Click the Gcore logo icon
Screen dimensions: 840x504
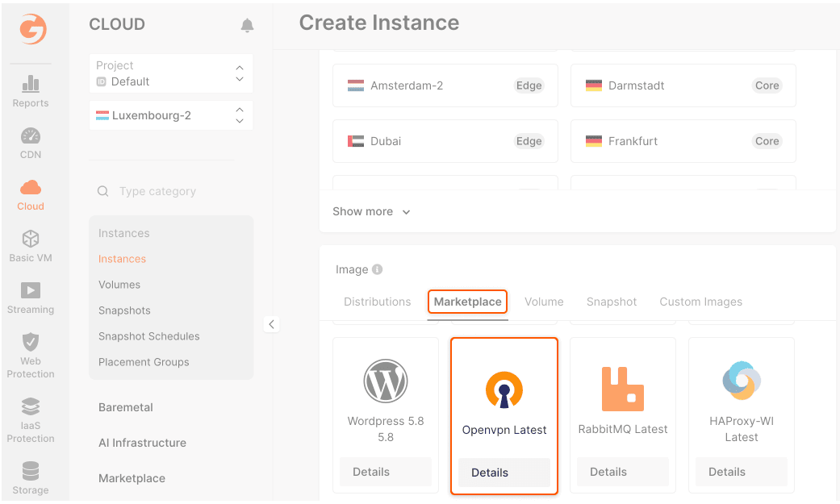33,30
